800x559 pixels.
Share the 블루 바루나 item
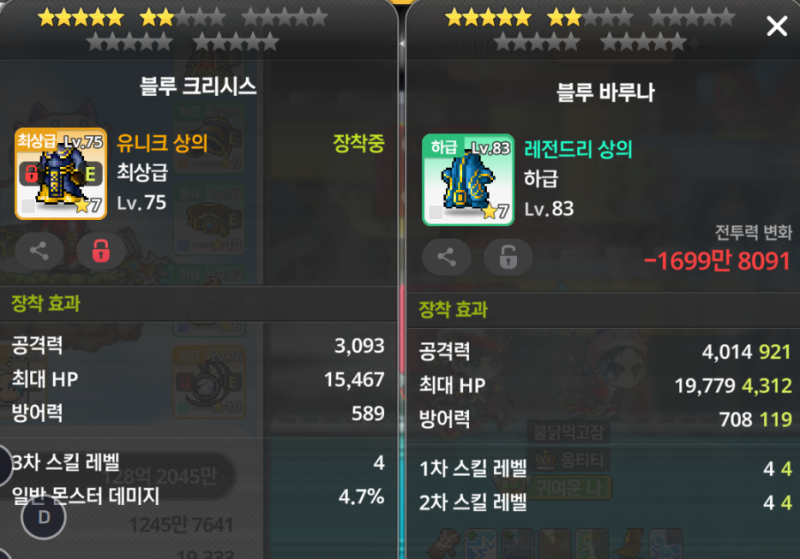[446, 257]
